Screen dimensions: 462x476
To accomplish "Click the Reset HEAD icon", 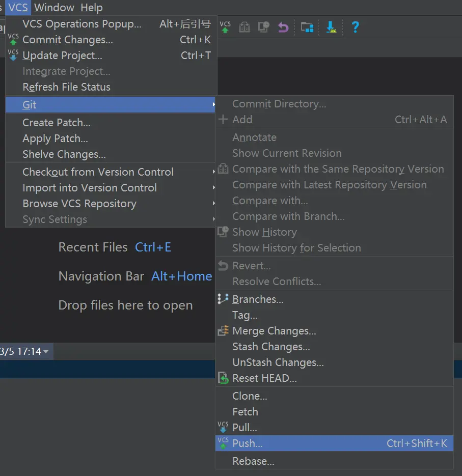I will 223,378.
